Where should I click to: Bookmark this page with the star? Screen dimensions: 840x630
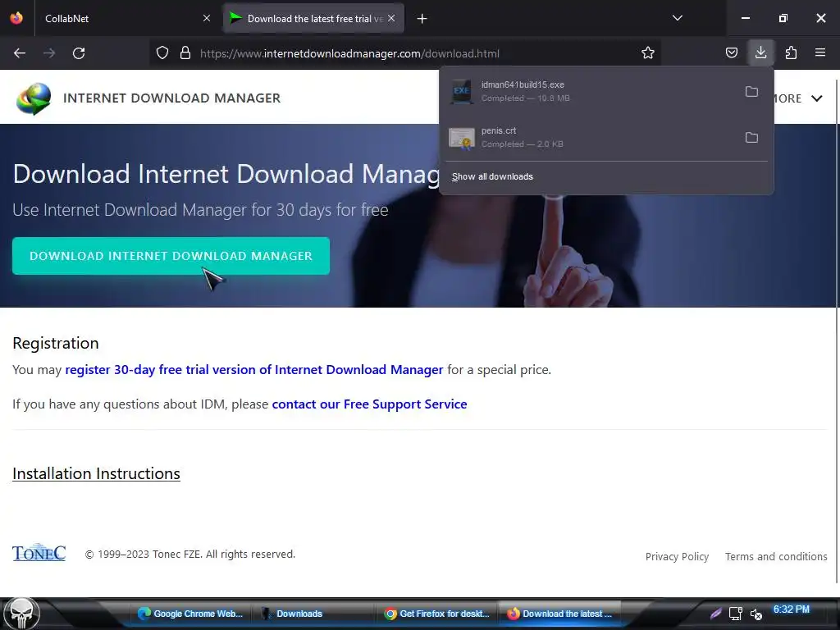(648, 53)
